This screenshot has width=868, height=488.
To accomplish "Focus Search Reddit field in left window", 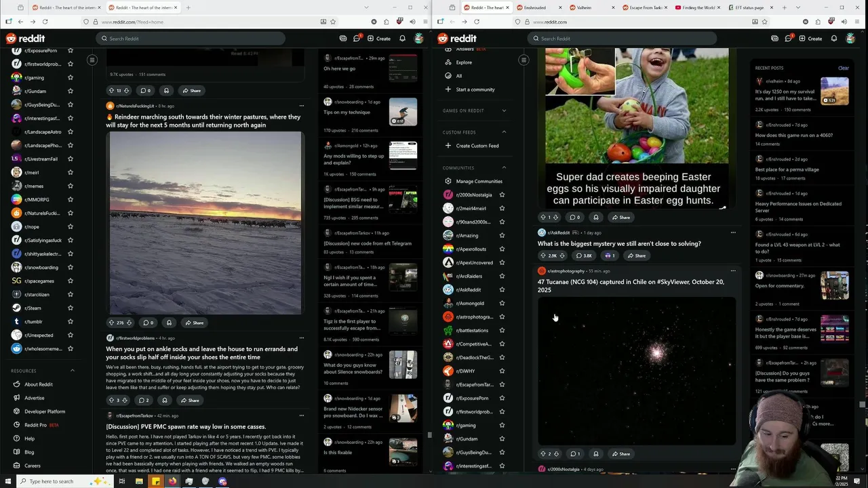I will pyautogui.click(x=191, y=39).
